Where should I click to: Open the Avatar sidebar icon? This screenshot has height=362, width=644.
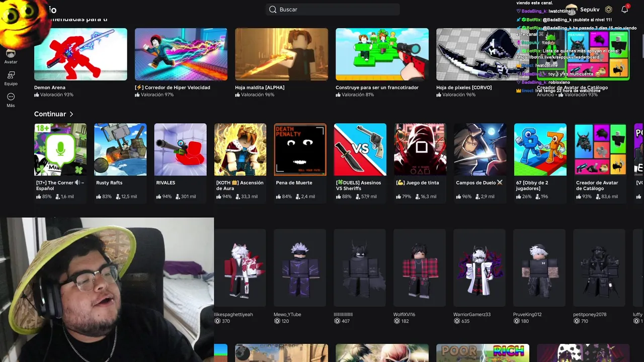click(x=11, y=54)
